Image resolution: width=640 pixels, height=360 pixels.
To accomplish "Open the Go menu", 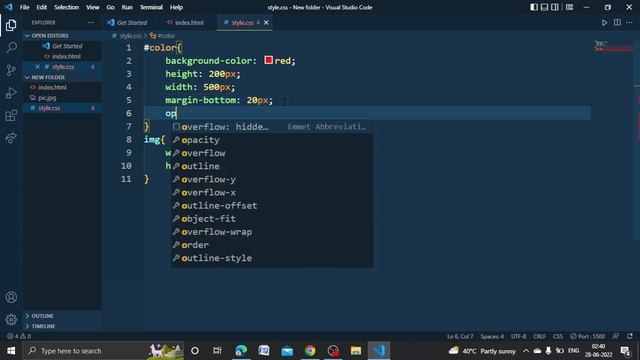I will tap(110, 7).
